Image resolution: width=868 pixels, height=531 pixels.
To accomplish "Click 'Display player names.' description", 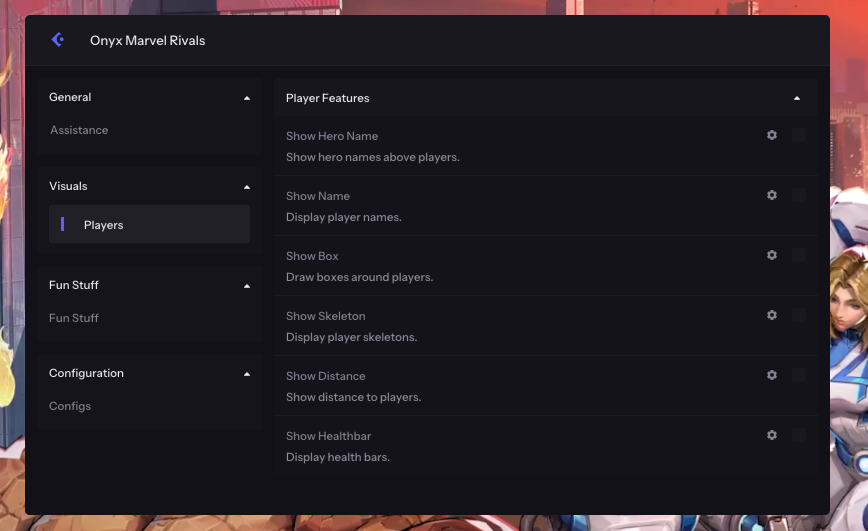I will point(344,217).
